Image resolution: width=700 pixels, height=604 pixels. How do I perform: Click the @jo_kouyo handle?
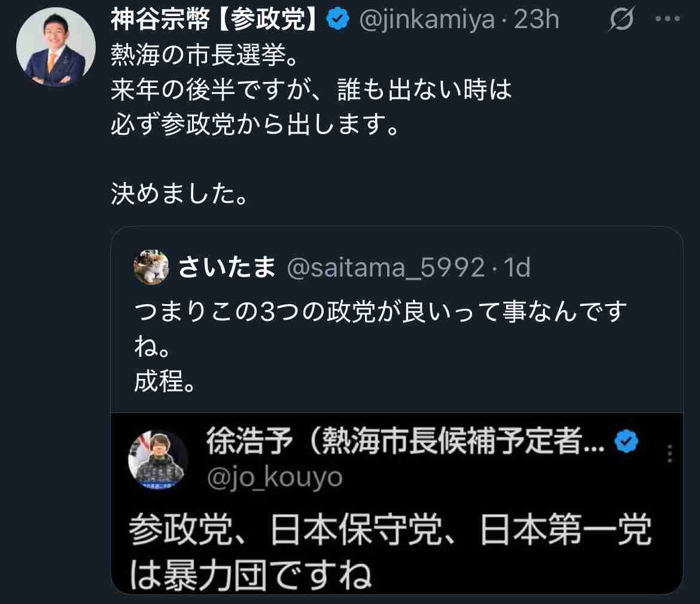[274, 477]
